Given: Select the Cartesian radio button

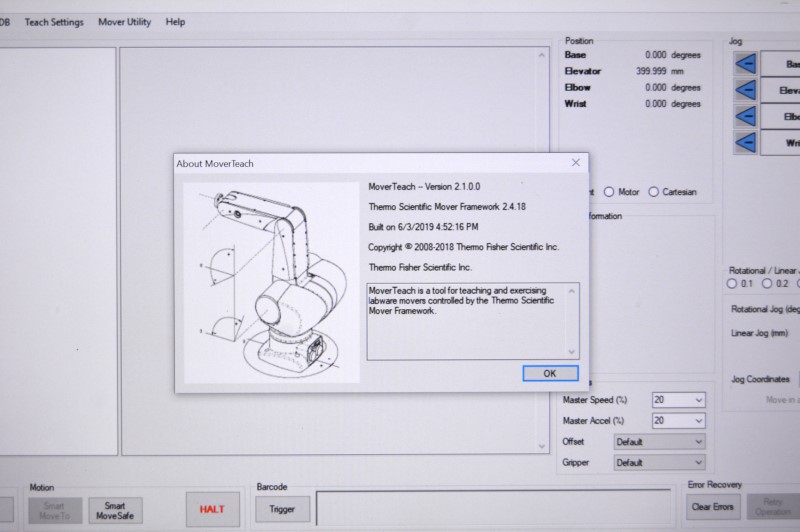Looking at the screenshot, I should point(654,192).
